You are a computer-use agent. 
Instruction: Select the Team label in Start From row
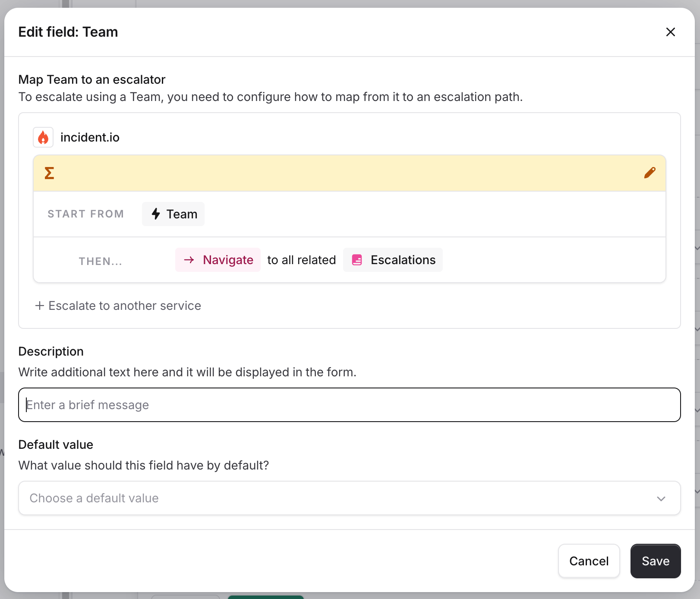(x=182, y=214)
